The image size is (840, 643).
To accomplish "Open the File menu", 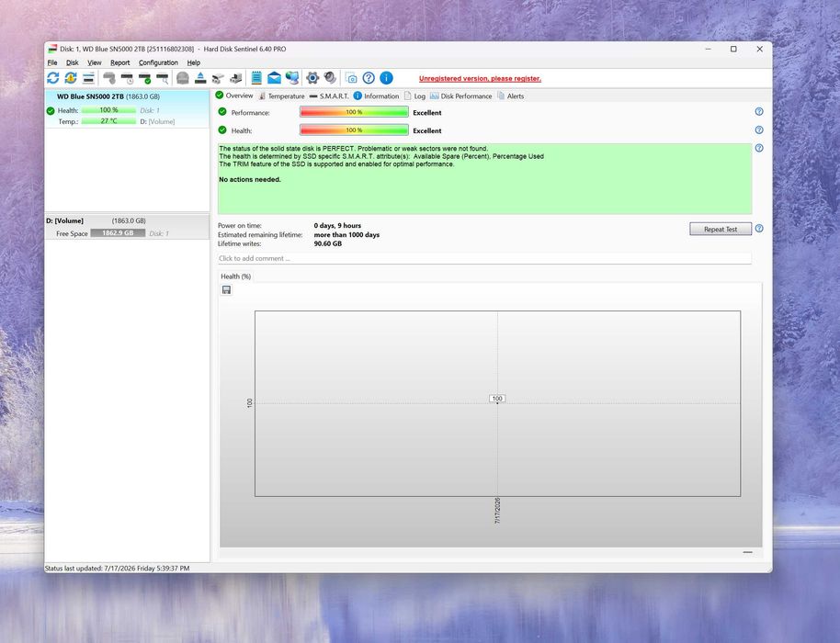I will (52, 62).
